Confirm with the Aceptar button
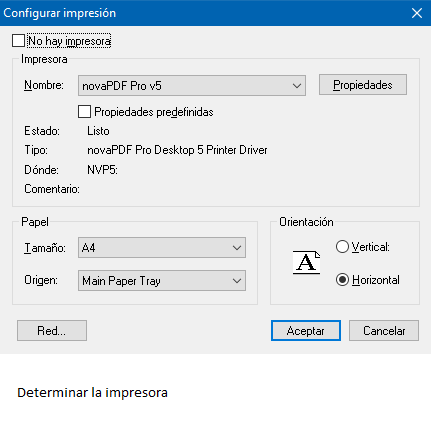This screenshot has height=427, width=431. (x=306, y=331)
